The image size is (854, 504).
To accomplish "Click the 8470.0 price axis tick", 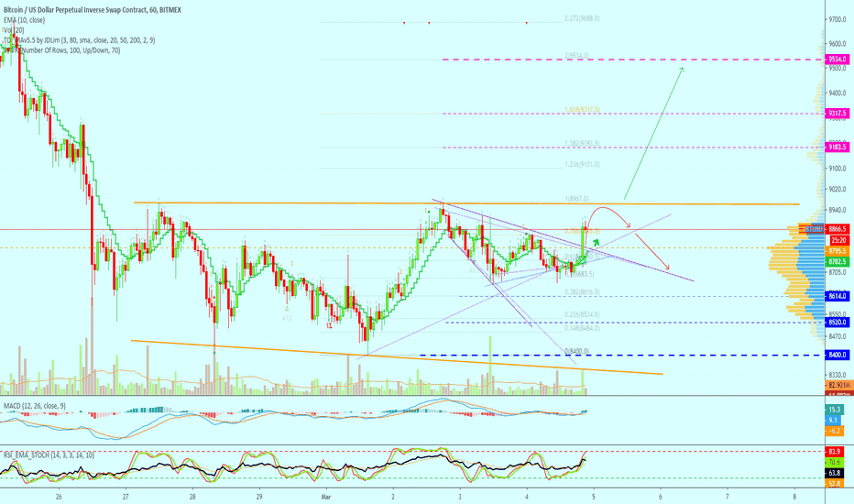I will 838,336.
